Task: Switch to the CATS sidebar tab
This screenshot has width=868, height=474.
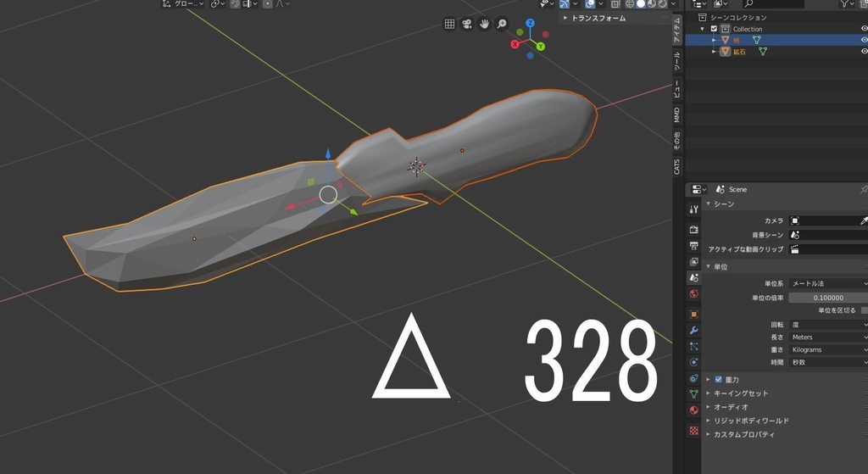Action: [x=677, y=167]
